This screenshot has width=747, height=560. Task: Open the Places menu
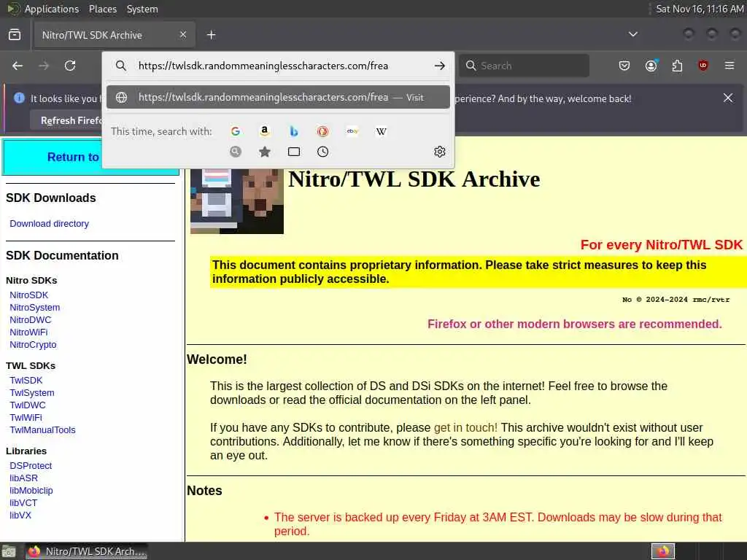tap(102, 9)
